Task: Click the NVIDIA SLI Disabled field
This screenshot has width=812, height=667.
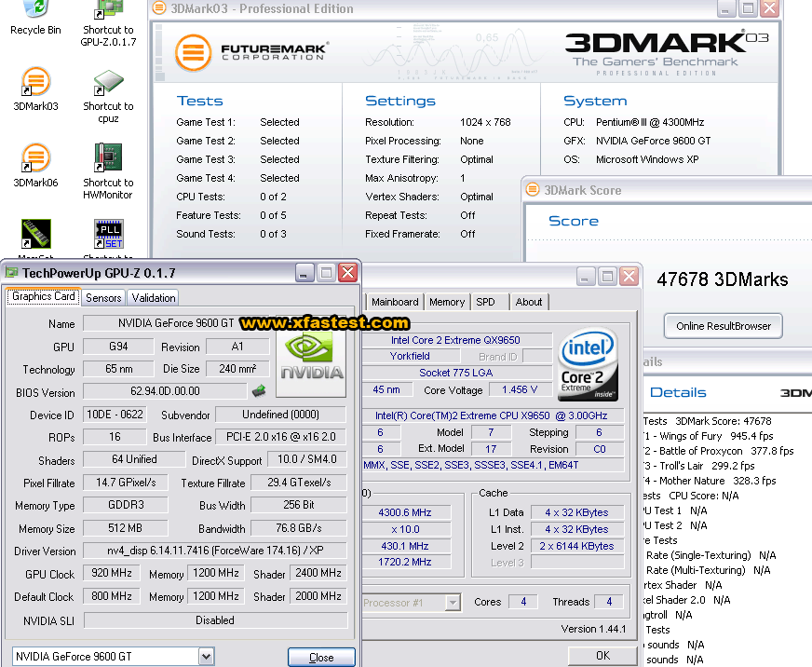Action: 215,619
